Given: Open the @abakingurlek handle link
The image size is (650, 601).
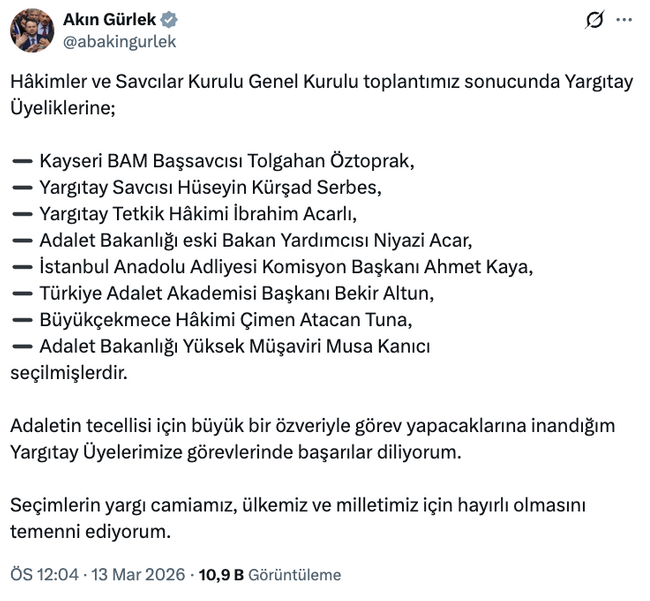Looking at the screenshot, I should tap(119, 42).
